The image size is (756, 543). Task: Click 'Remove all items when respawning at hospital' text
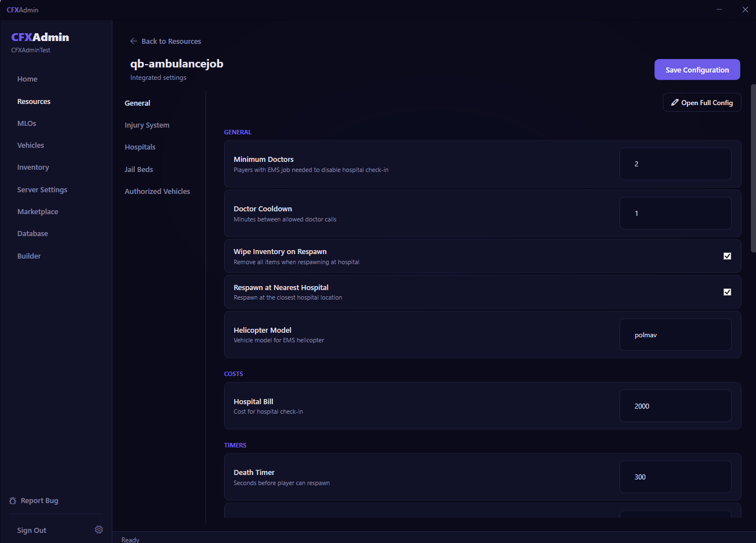click(x=297, y=263)
